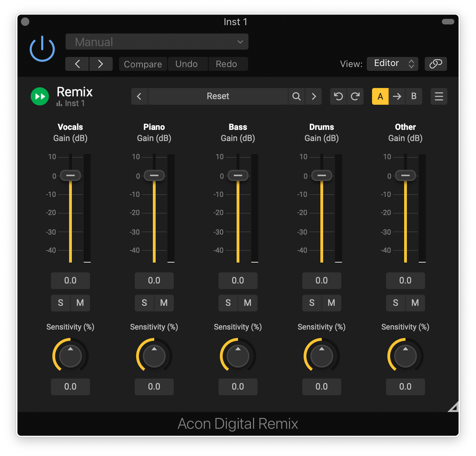Click the curved redo arrow icon

click(x=355, y=96)
